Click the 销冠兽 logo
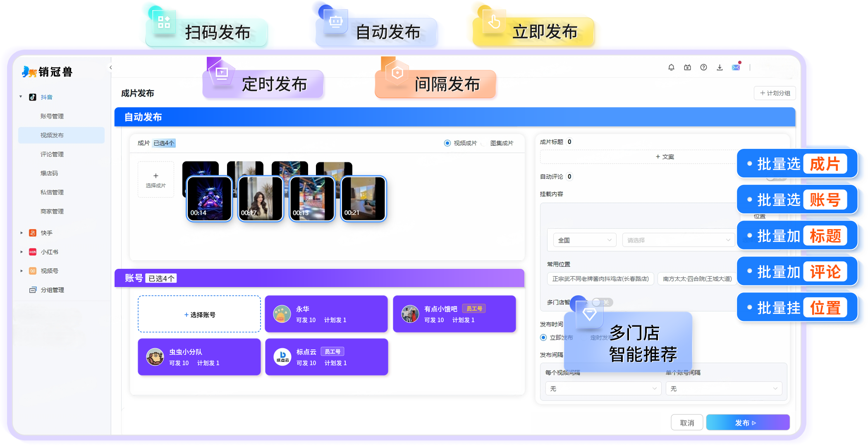Image resolution: width=868 pixels, height=445 pixels. [x=47, y=72]
